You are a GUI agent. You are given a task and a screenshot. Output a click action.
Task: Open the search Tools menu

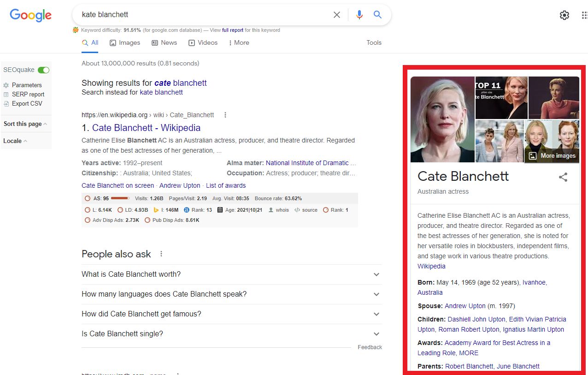[374, 42]
